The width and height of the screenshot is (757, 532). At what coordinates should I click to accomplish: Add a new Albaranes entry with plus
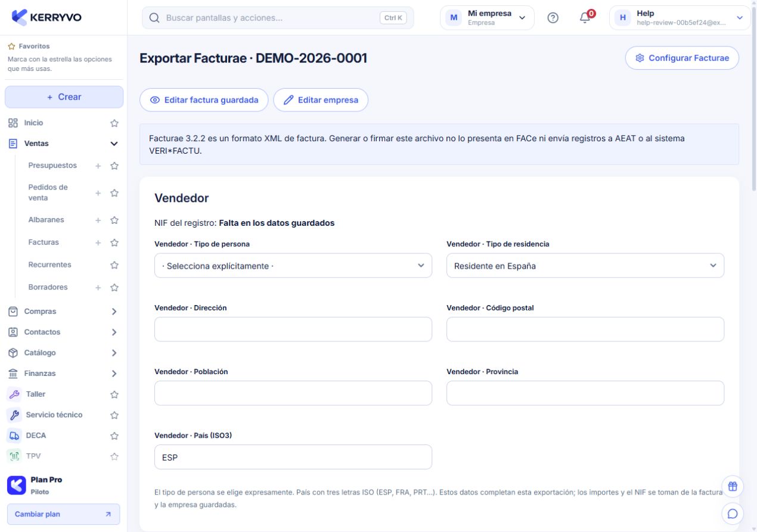98,220
